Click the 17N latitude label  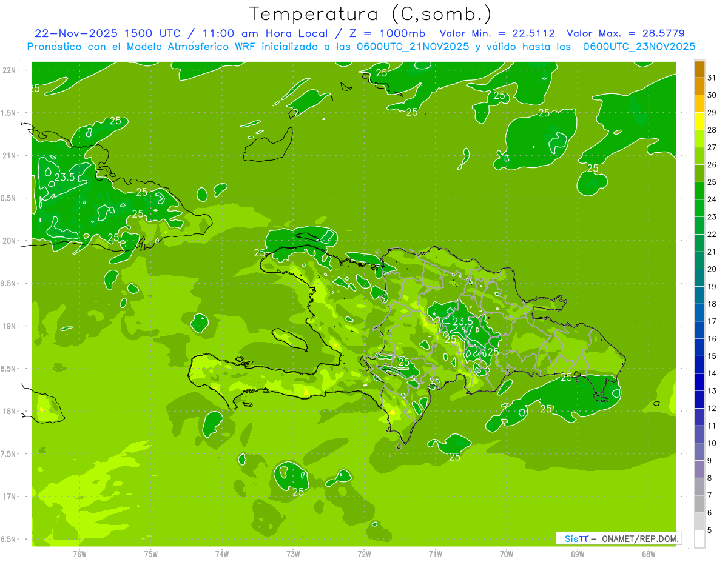click(10, 497)
